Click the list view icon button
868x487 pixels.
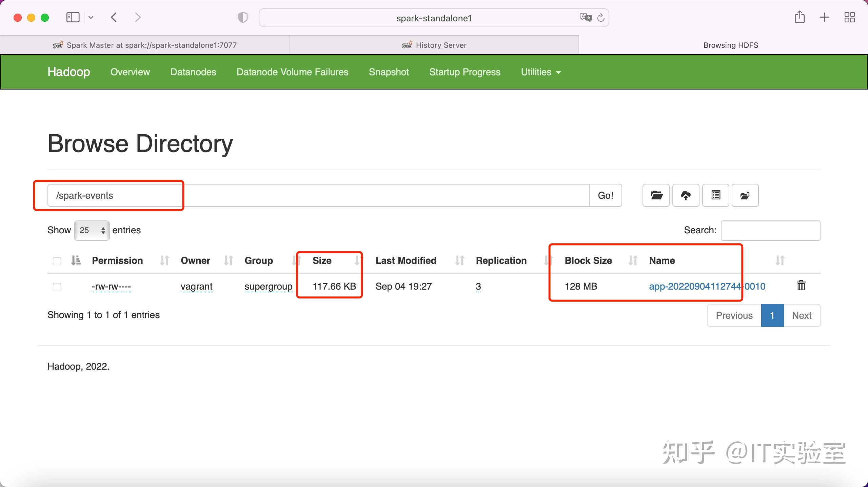[x=715, y=195]
